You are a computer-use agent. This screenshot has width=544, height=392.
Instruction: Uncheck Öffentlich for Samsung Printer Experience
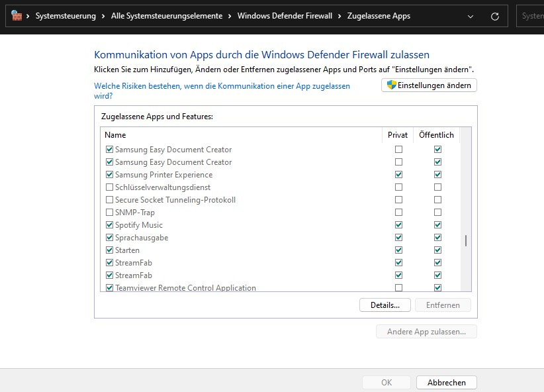pyautogui.click(x=437, y=175)
